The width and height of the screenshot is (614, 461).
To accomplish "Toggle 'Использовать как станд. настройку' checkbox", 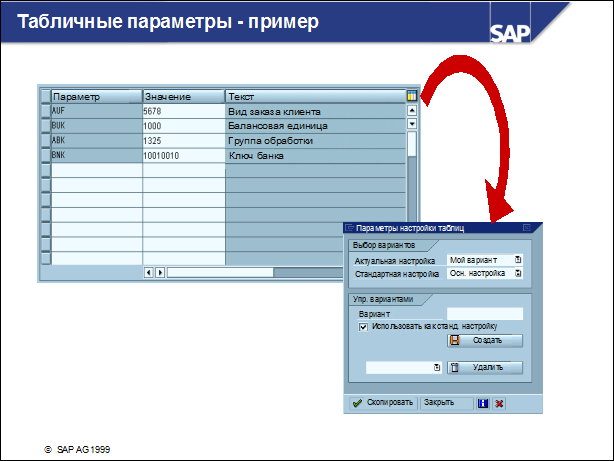I will click(363, 325).
